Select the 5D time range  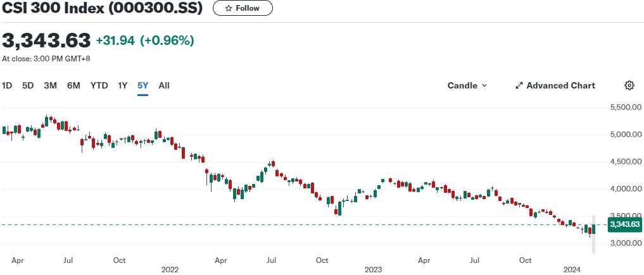click(x=28, y=85)
